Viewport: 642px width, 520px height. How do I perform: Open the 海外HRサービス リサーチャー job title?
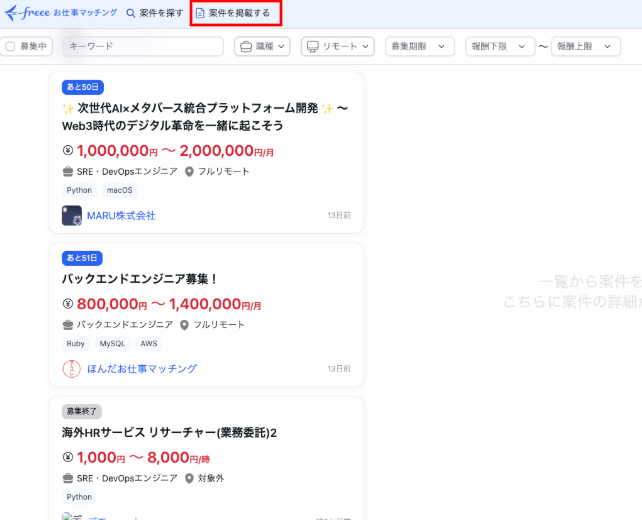pos(170,433)
